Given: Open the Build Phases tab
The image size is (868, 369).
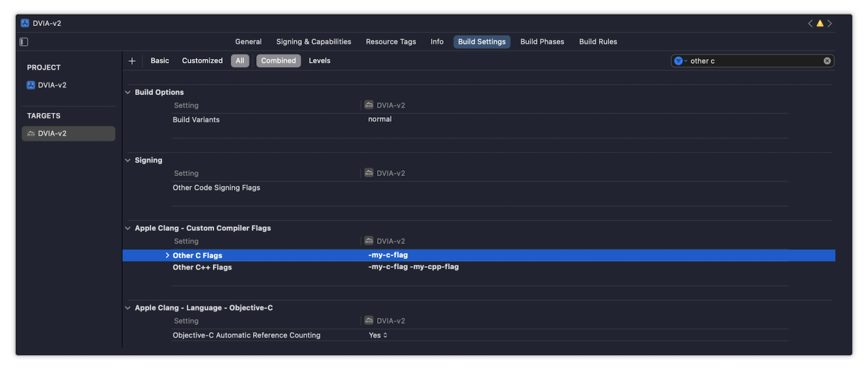Looking at the screenshot, I should (x=542, y=42).
